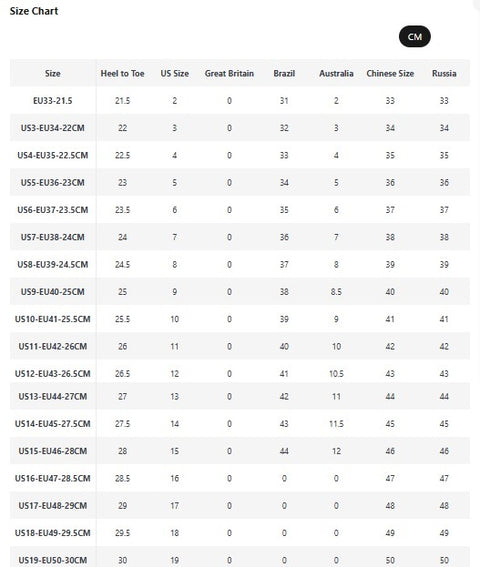Select the US Size column header
This screenshot has width=480, height=567.
(174, 73)
